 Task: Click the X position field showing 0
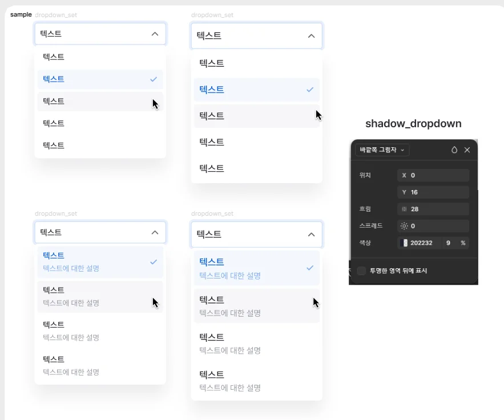(433, 175)
